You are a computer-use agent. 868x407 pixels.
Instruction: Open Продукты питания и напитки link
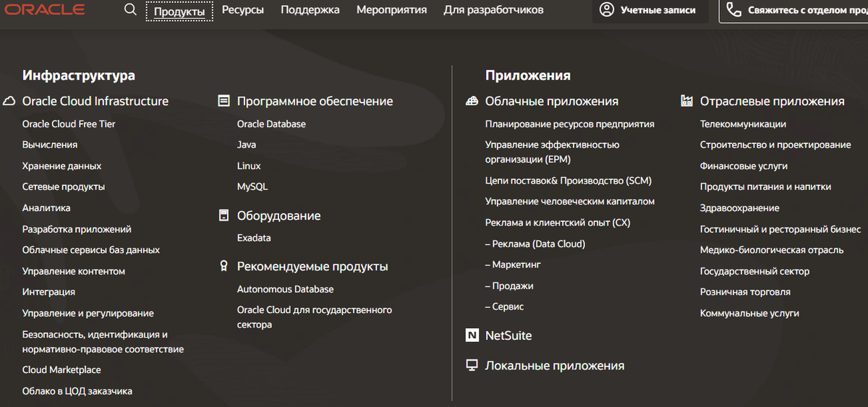765,187
